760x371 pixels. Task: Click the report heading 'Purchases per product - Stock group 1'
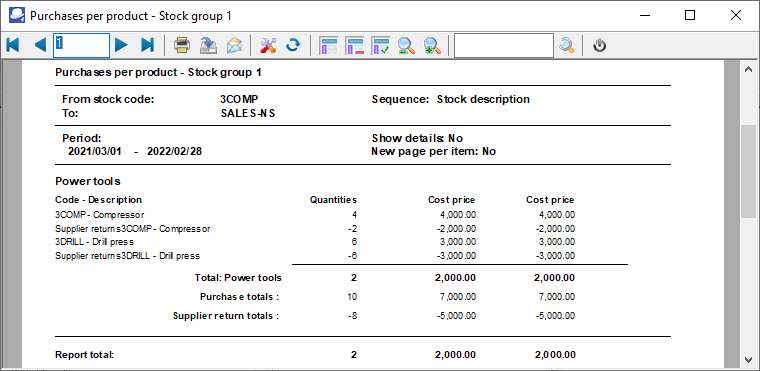click(158, 73)
